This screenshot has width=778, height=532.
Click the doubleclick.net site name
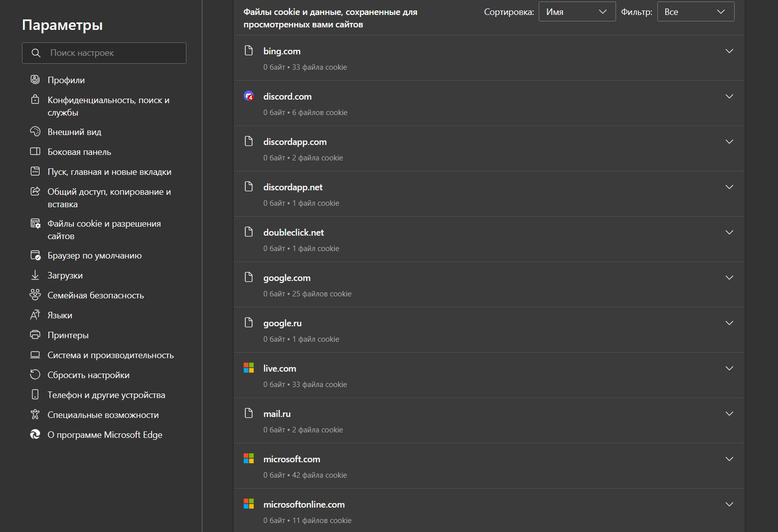(x=294, y=232)
